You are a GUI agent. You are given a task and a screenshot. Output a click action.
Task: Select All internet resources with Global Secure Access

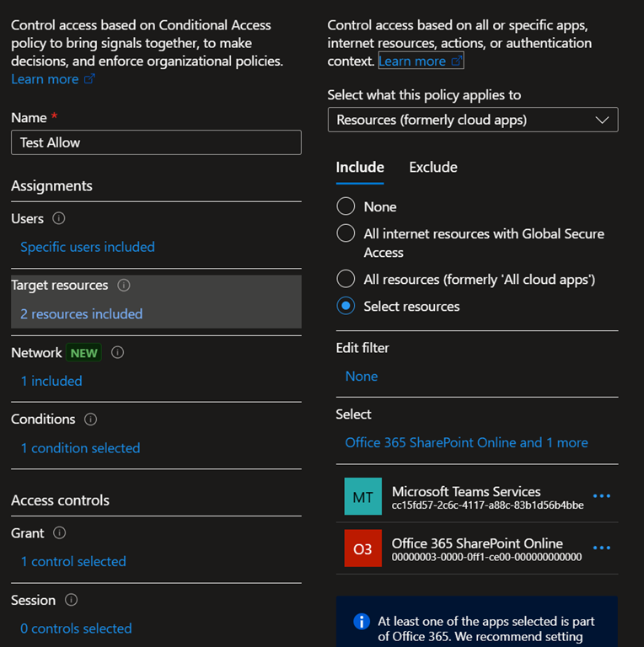tap(346, 233)
